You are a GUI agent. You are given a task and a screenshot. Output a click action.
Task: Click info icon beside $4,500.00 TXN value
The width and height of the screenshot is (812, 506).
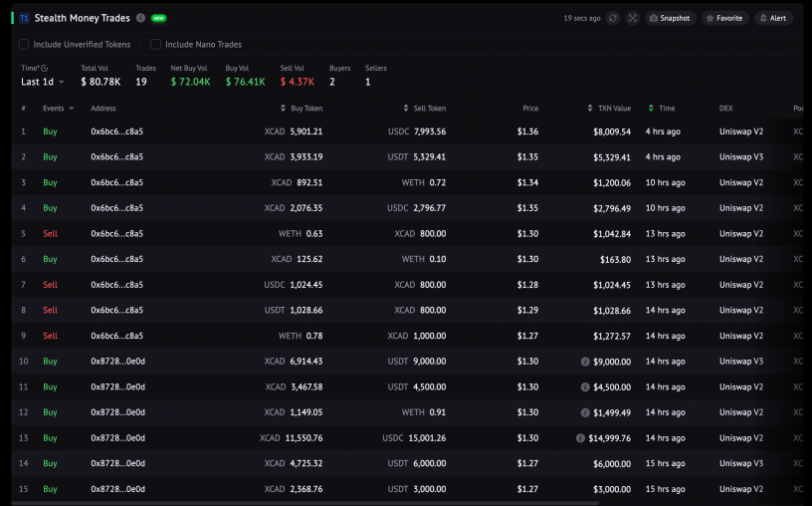click(585, 386)
